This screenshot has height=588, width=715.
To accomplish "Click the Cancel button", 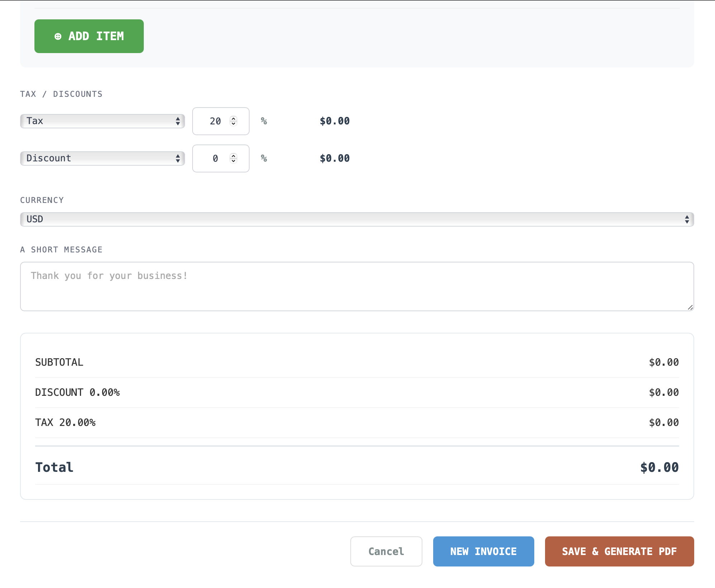I will click(x=386, y=551).
